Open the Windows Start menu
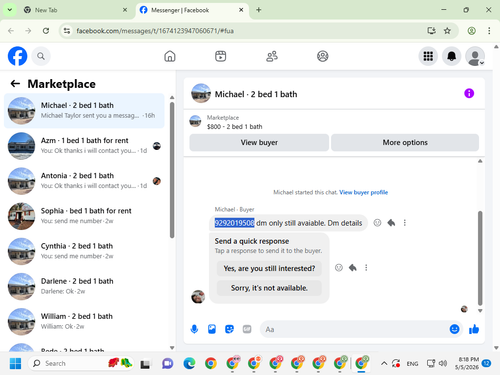500x375 pixels. click(x=15, y=363)
